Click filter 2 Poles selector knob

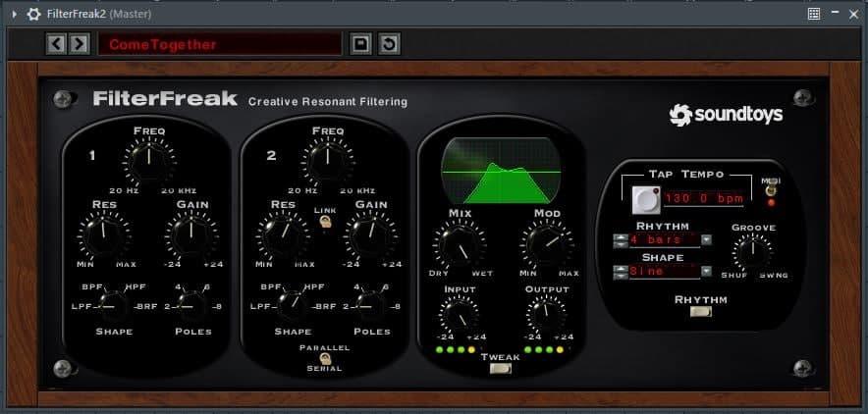[371, 306]
